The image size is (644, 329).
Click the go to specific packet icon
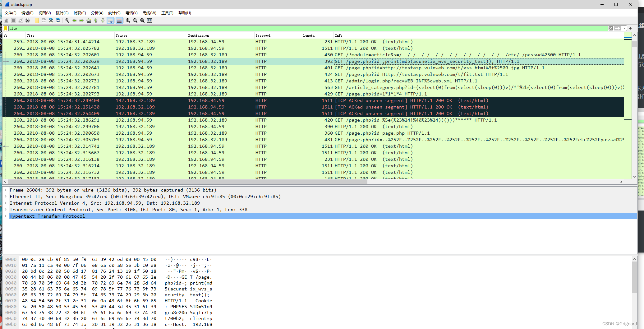pos(89,21)
